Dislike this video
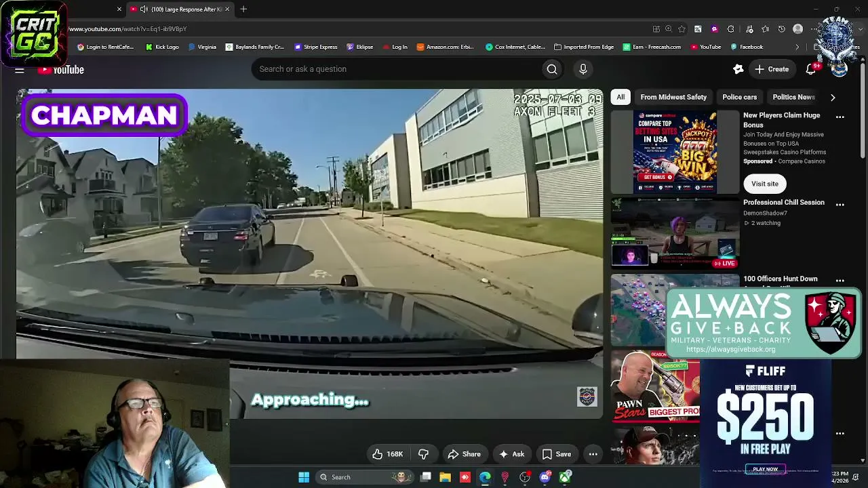Screen dimensions: 868x488 pyautogui.click(x=424, y=454)
